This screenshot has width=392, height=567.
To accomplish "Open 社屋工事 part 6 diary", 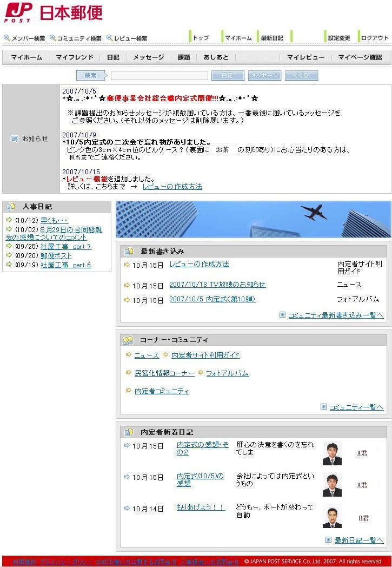I will pyautogui.click(x=66, y=265).
